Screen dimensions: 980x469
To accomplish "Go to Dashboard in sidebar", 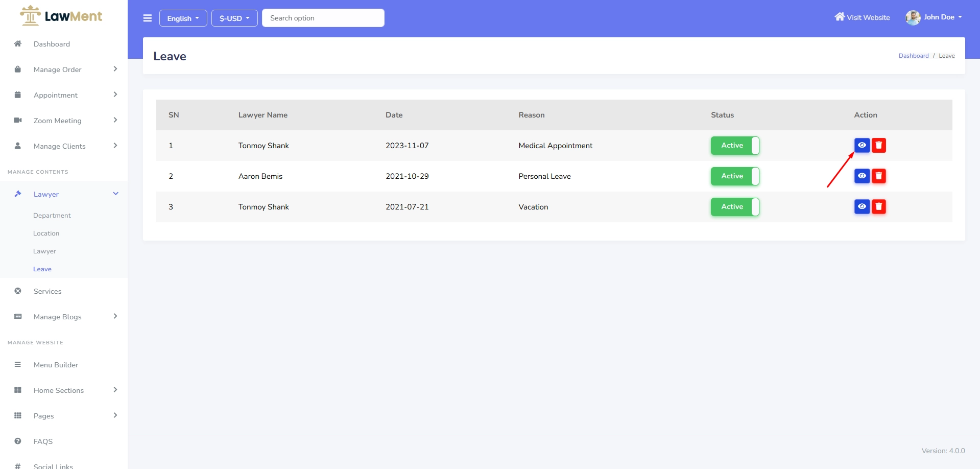I will 52,44.
